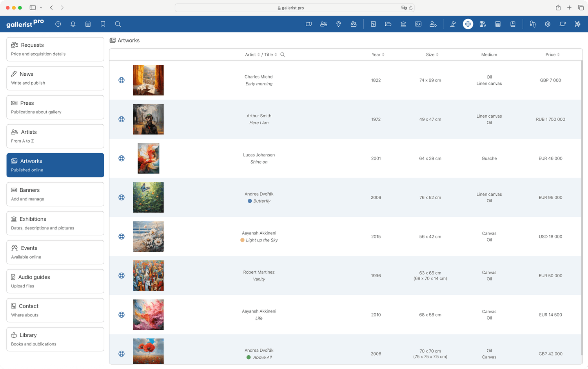
Task: Open the Exhibitions sidebar section
Action: pos(55,223)
